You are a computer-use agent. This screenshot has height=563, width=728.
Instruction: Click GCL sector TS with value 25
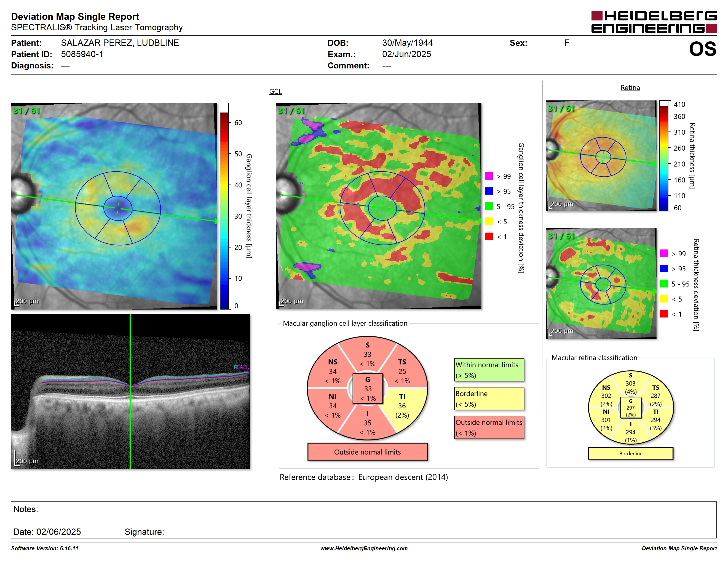pos(402,371)
